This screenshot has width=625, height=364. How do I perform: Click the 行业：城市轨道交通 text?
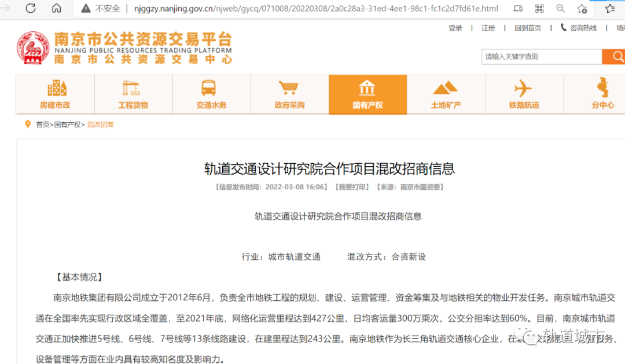pos(281,257)
